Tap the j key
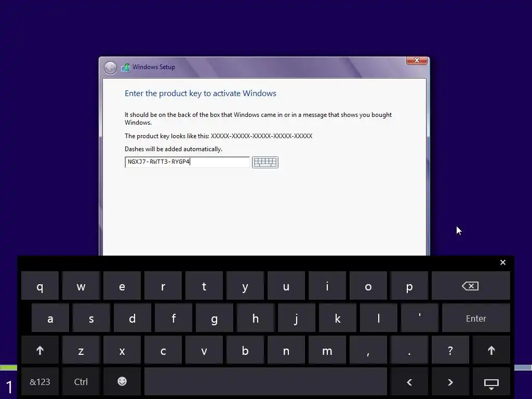Viewport: 532px width, 399px height. click(296, 318)
